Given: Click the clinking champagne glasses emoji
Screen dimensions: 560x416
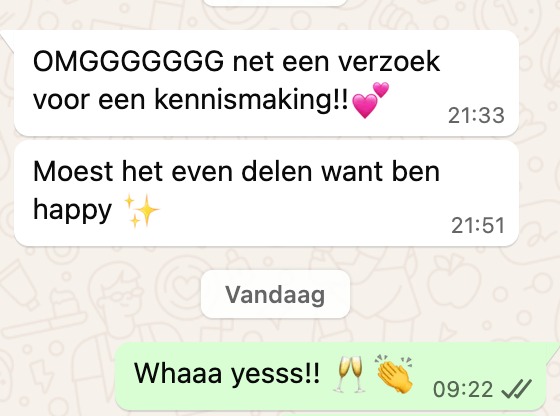Looking at the screenshot, I should point(349,374).
